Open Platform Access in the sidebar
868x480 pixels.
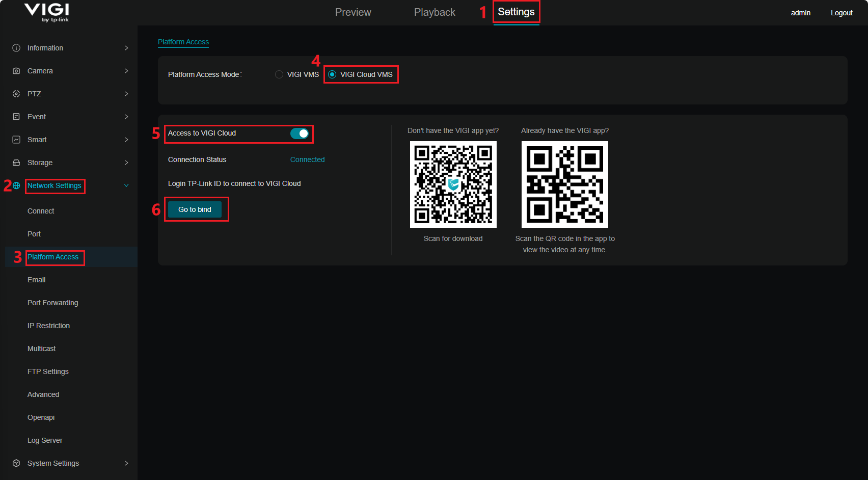[53, 257]
